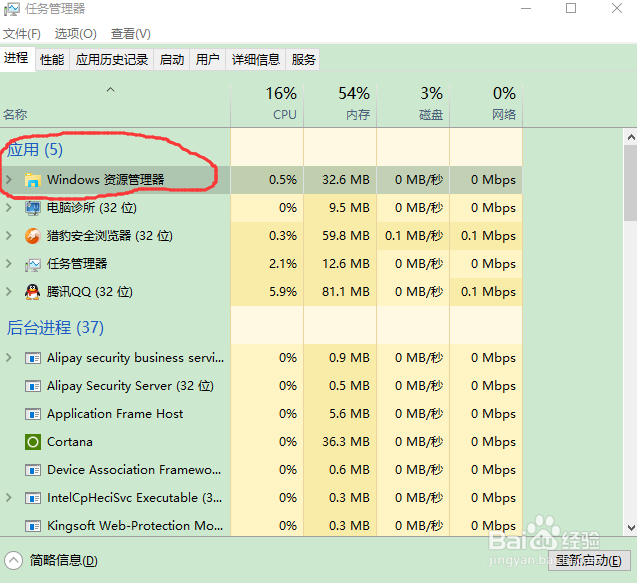637x583 pixels.
Task: Click the 猎豹安全浏览器 icon
Action: coord(32,236)
